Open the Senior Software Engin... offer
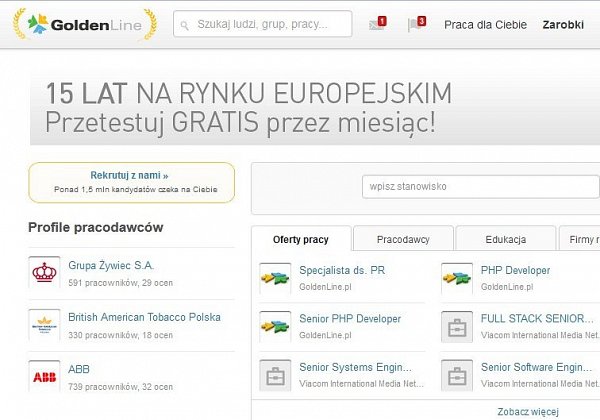The height and width of the screenshot is (420, 600). 536,367
